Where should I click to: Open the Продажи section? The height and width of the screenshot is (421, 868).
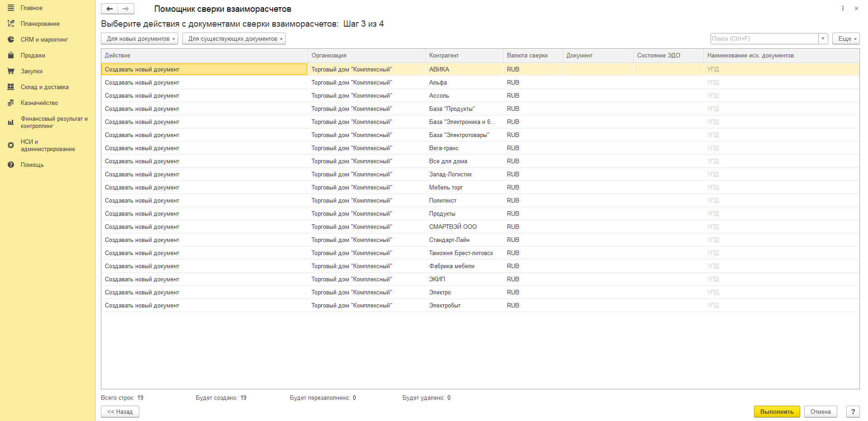33,55
